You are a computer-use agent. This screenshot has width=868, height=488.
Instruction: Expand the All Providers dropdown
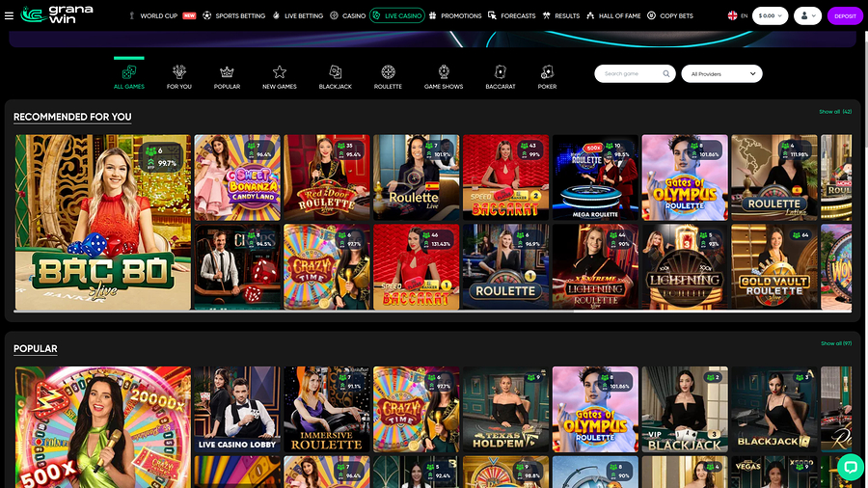(721, 73)
